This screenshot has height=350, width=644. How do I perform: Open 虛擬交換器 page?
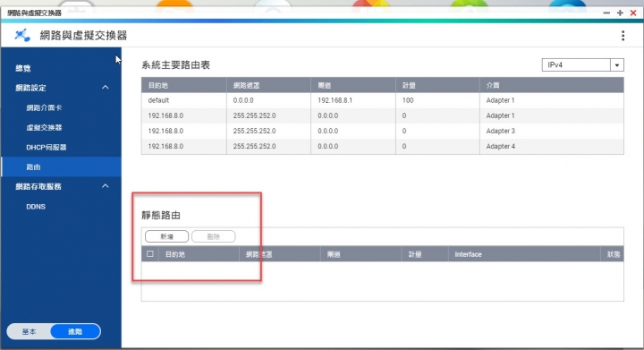tap(44, 127)
